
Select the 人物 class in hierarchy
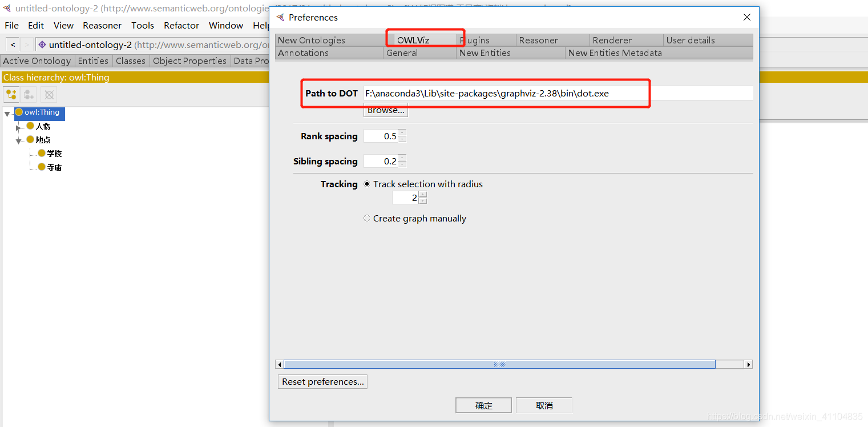point(43,126)
